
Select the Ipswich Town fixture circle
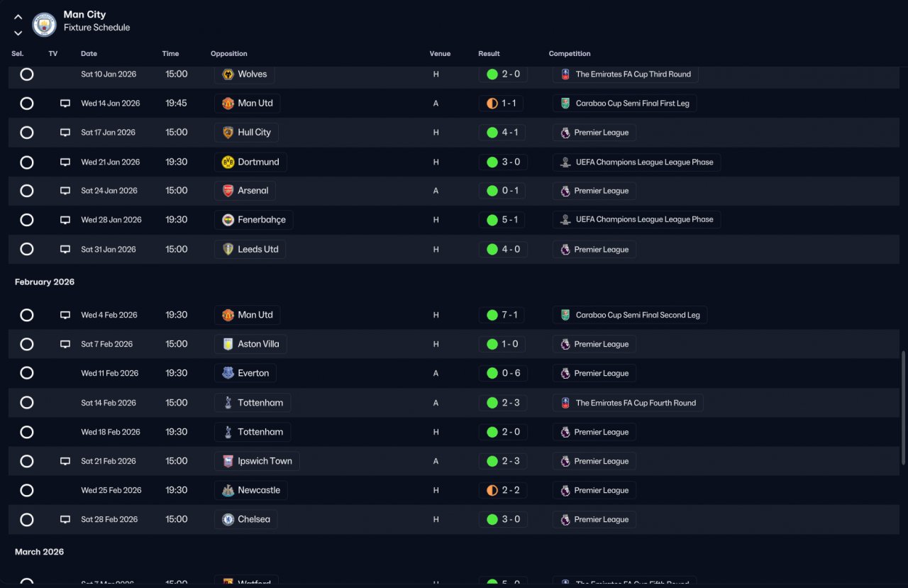coord(27,461)
